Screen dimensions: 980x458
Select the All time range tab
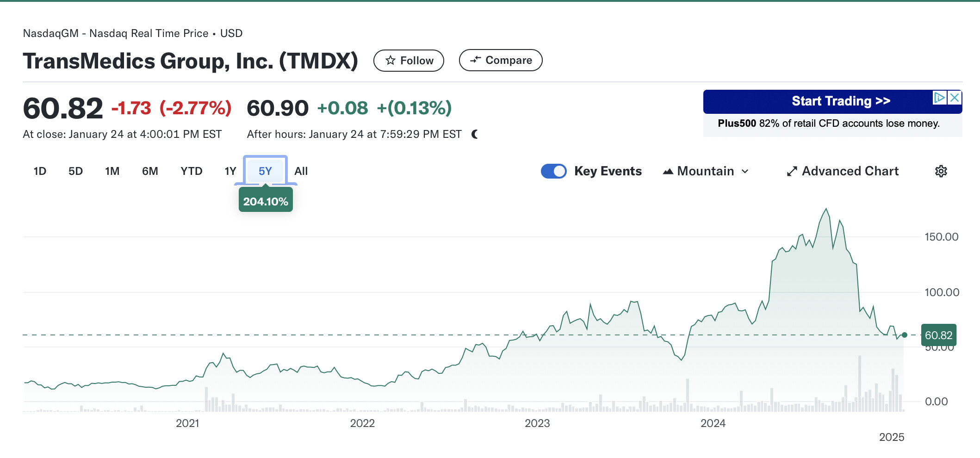pyautogui.click(x=301, y=171)
